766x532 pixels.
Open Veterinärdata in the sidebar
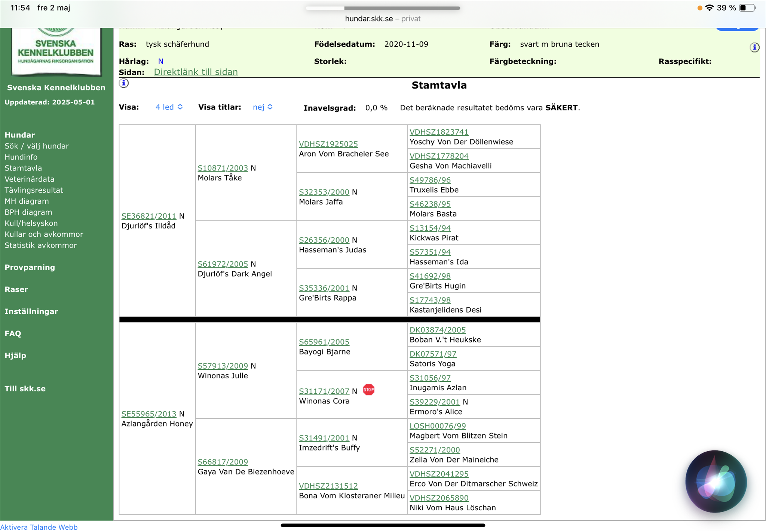pos(30,179)
